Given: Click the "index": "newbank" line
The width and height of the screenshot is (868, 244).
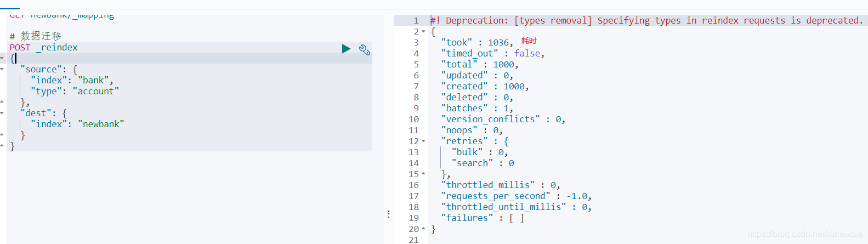Looking at the screenshot, I should [x=77, y=124].
